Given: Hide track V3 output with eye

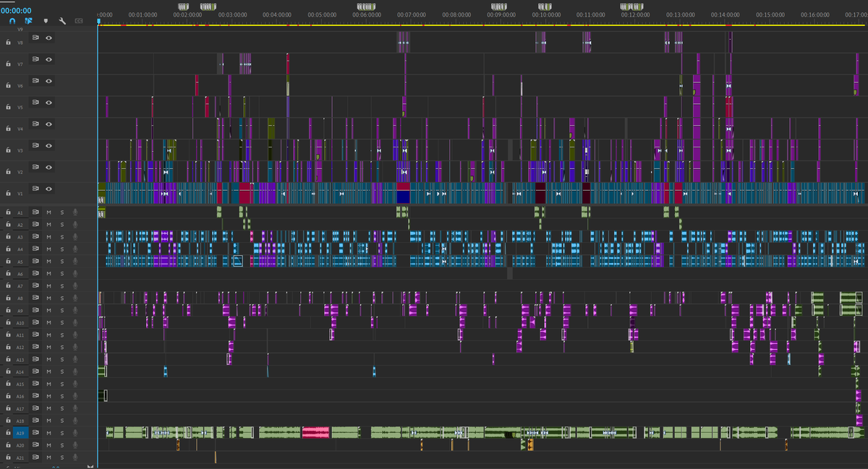Looking at the screenshot, I should point(48,145).
